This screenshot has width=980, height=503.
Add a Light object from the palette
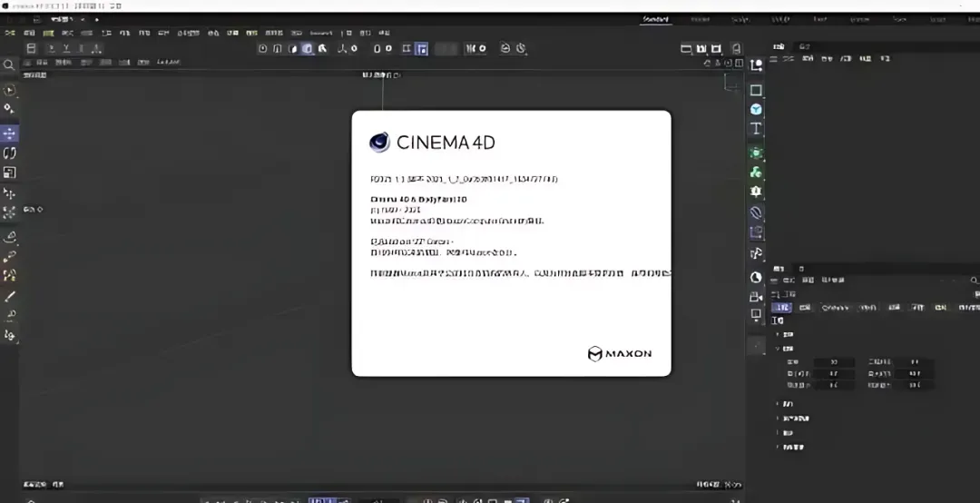tap(756, 314)
